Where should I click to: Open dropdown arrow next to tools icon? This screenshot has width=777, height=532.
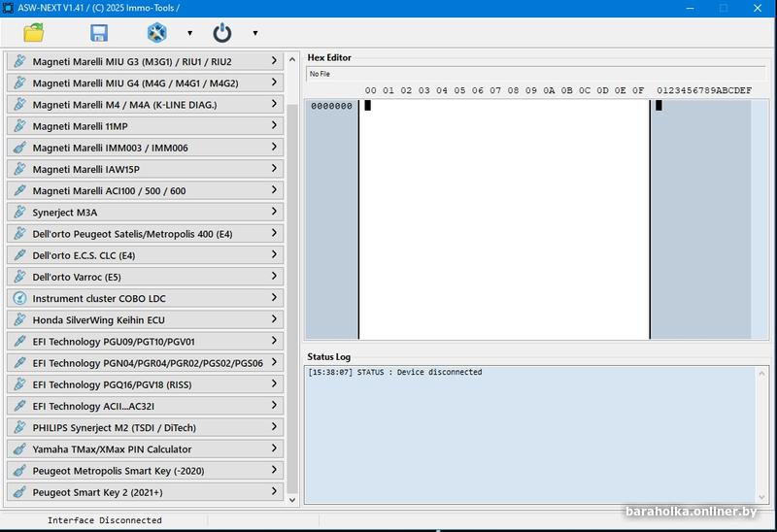pos(189,33)
